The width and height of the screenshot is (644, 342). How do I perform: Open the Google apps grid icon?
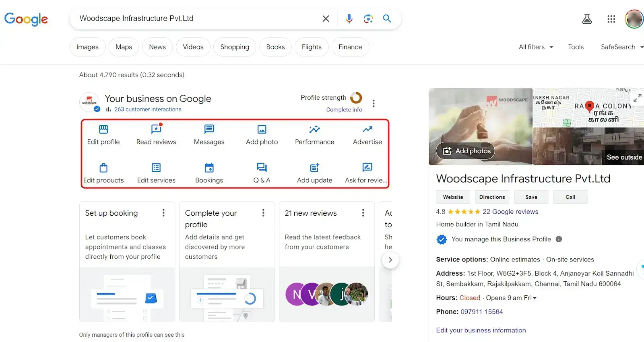[611, 19]
